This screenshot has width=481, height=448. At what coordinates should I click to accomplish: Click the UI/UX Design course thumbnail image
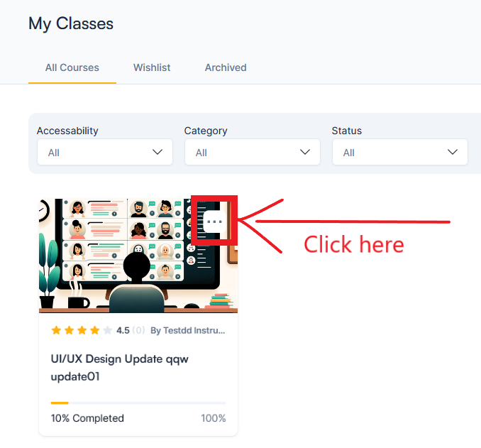[x=138, y=256]
